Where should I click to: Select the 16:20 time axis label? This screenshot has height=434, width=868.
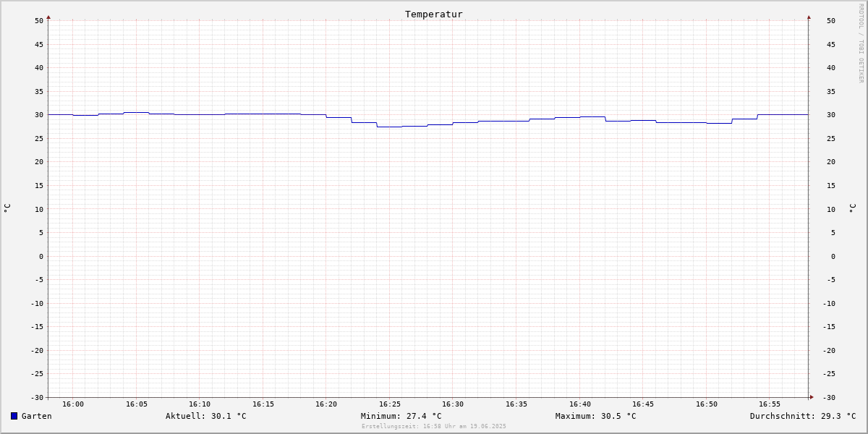326,404
